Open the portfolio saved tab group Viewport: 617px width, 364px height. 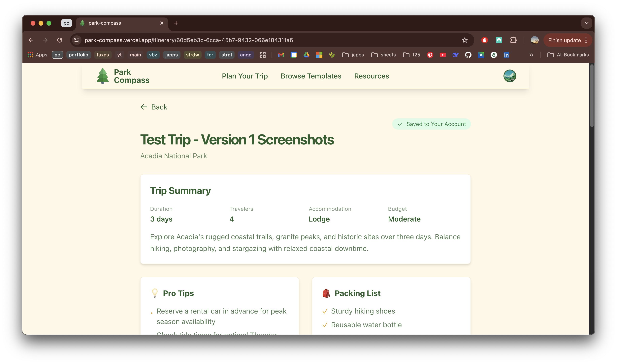pyautogui.click(x=78, y=55)
